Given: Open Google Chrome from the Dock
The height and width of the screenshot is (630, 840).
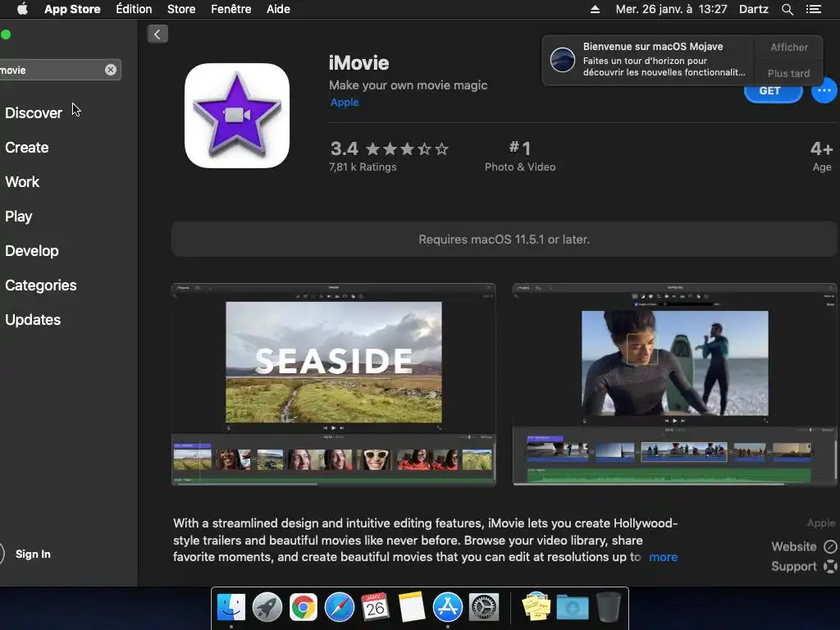Looking at the screenshot, I should (304, 607).
